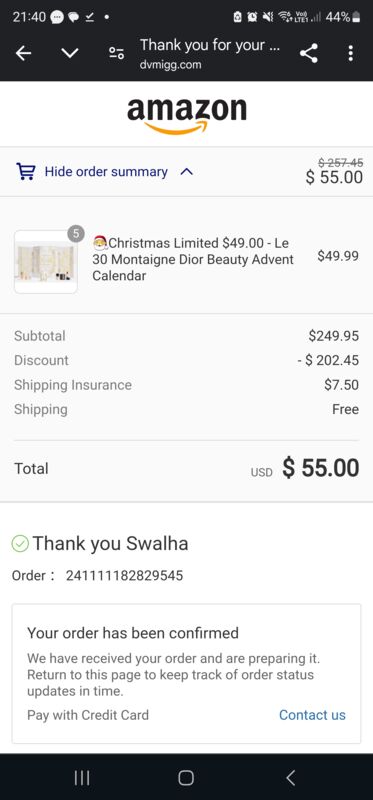Tap the quantity badge showing 5
The image size is (373, 800).
coord(76,234)
